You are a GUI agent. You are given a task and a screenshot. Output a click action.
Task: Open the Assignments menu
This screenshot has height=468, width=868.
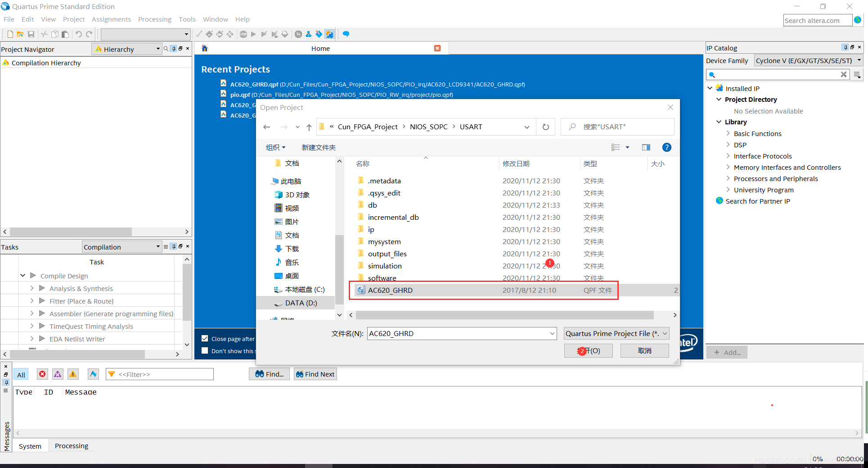[111, 19]
